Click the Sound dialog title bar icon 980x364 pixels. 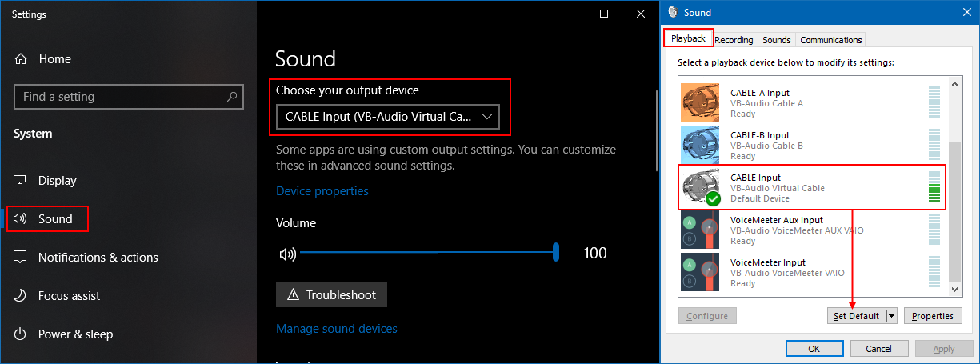click(x=672, y=12)
